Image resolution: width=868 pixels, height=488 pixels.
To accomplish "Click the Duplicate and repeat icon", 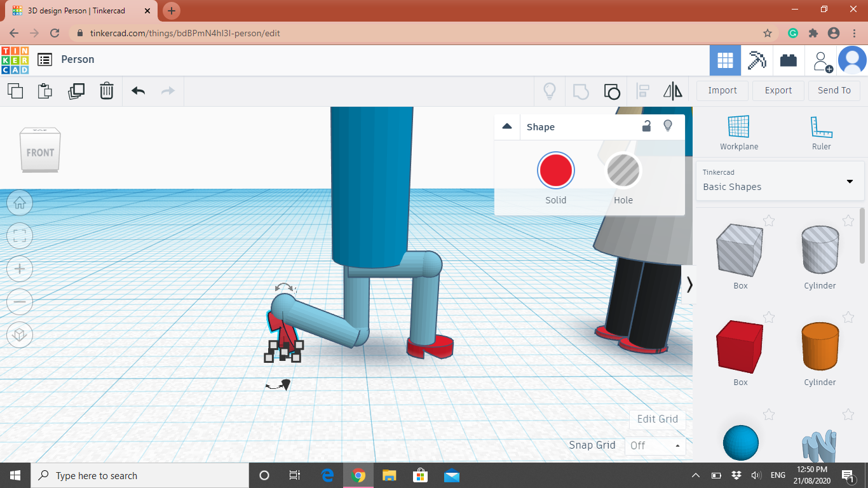I will pyautogui.click(x=76, y=91).
